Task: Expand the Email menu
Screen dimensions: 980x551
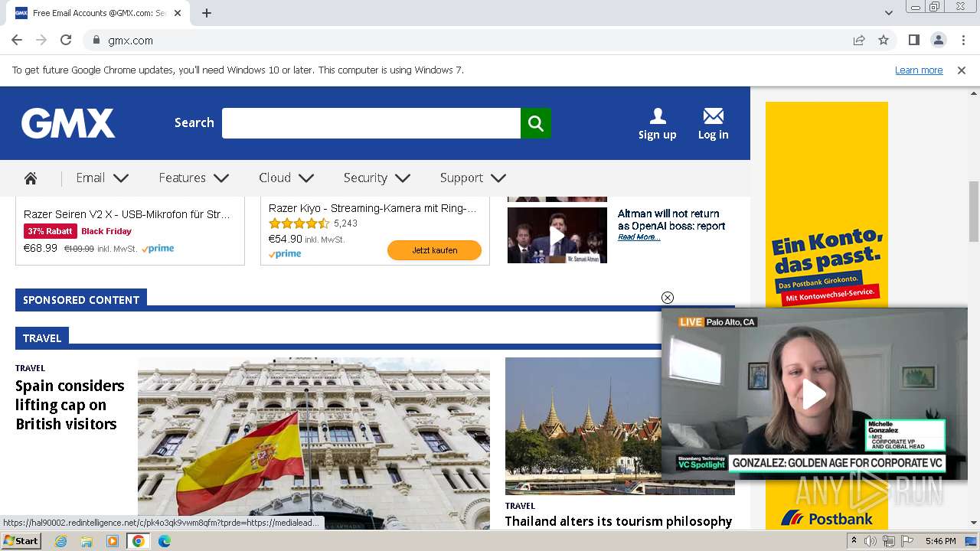Action: point(102,178)
